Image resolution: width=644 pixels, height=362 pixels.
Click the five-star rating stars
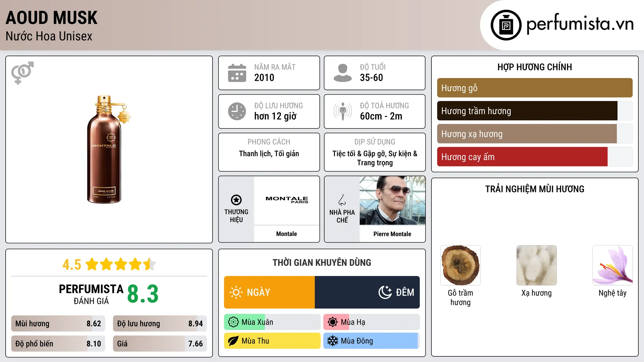point(121,264)
